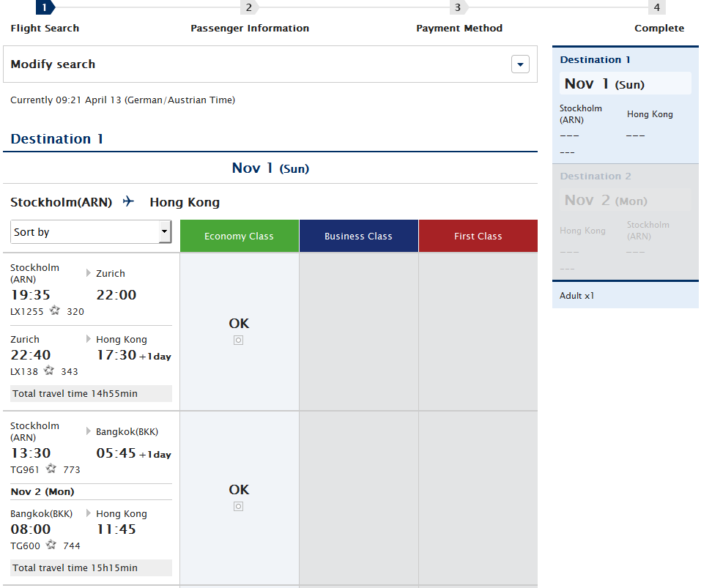Click the step 1 Flight Search marker
701x588 pixels.
pyautogui.click(x=45, y=8)
